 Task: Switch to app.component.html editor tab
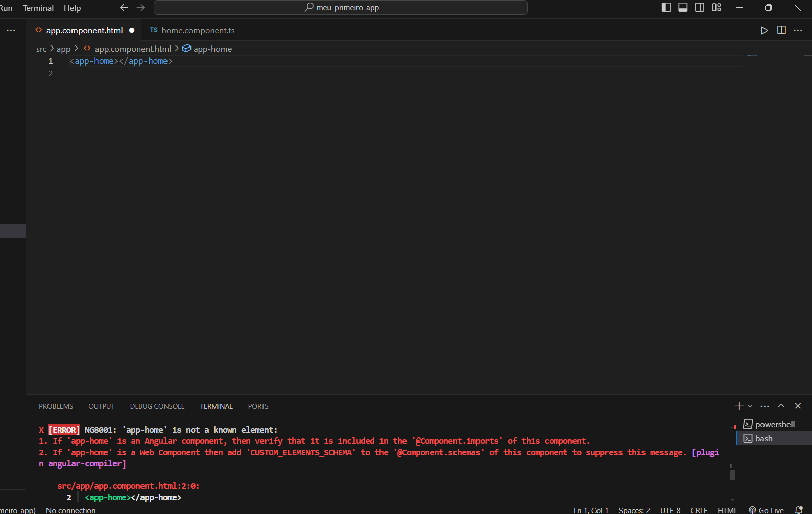click(x=84, y=30)
